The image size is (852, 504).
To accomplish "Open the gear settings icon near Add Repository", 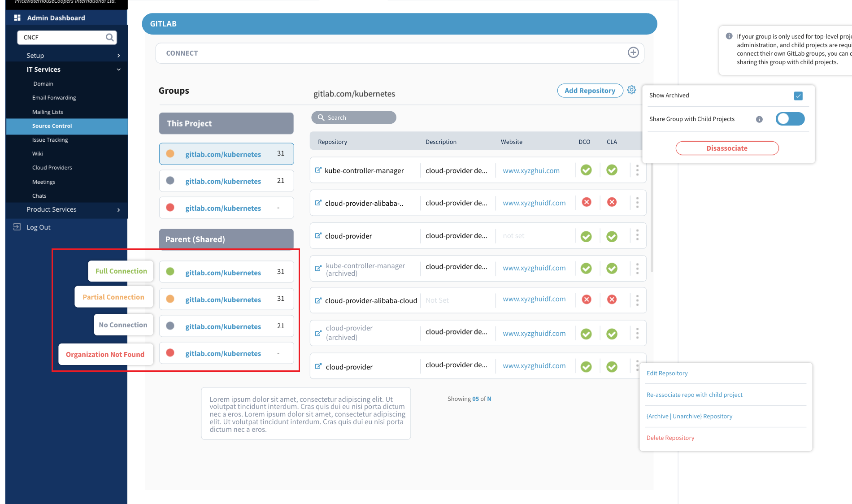I will (631, 90).
